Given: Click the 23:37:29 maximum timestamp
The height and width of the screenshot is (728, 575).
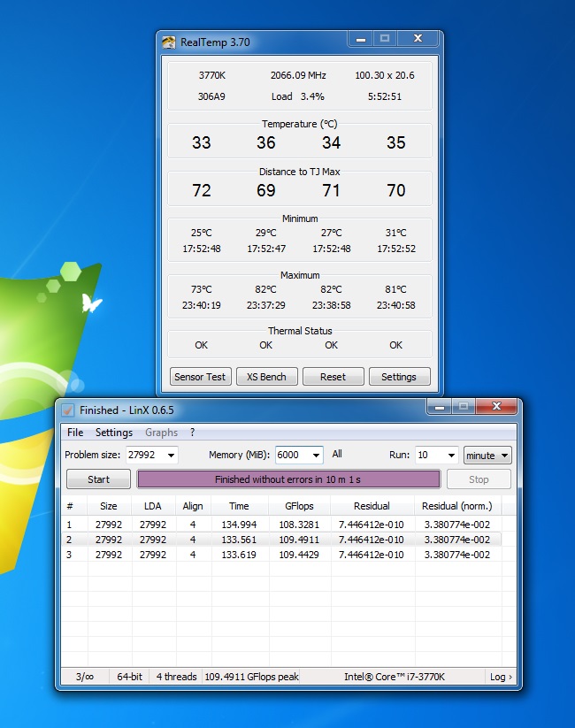Looking at the screenshot, I should click(266, 305).
